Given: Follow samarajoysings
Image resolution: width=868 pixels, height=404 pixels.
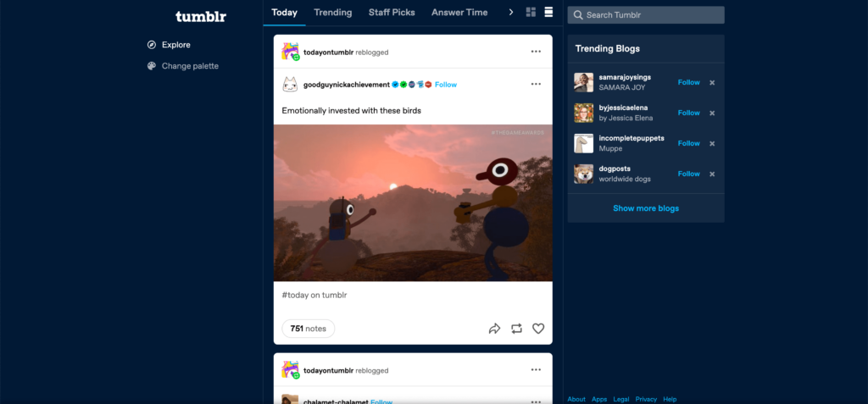Looking at the screenshot, I should pyautogui.click(x=688, y=82).
